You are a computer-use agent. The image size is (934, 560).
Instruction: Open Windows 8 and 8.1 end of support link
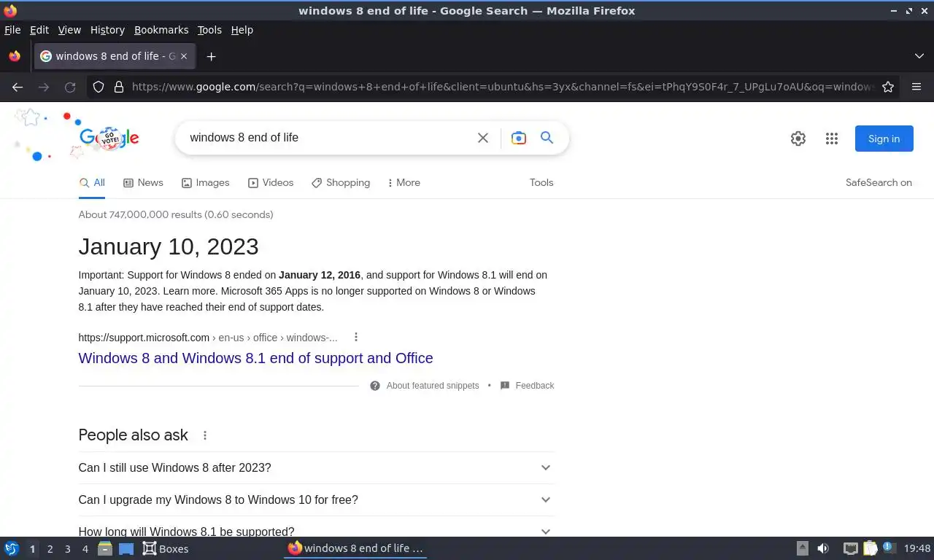(x=255, y=358)
